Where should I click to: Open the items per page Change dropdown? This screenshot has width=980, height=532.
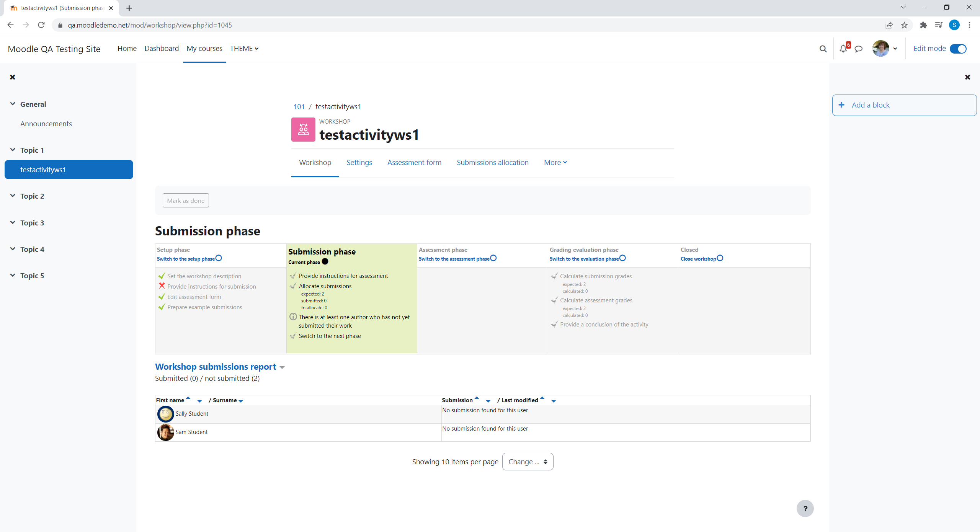point(528,462)
